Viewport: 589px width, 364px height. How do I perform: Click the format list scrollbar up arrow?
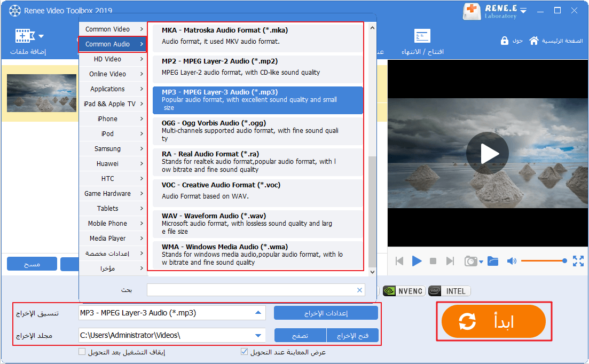pyautogui.click(x=372, y=28)
